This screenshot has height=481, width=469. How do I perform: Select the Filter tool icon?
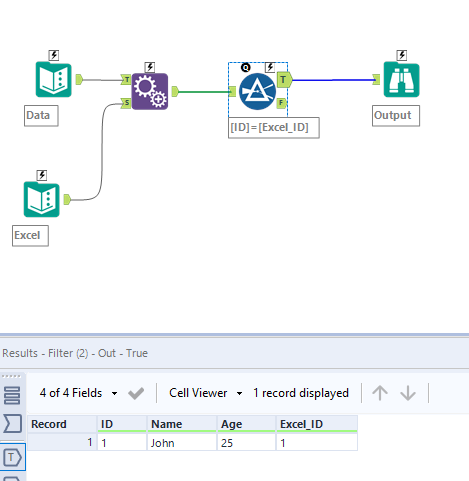[x=257, y=92]
